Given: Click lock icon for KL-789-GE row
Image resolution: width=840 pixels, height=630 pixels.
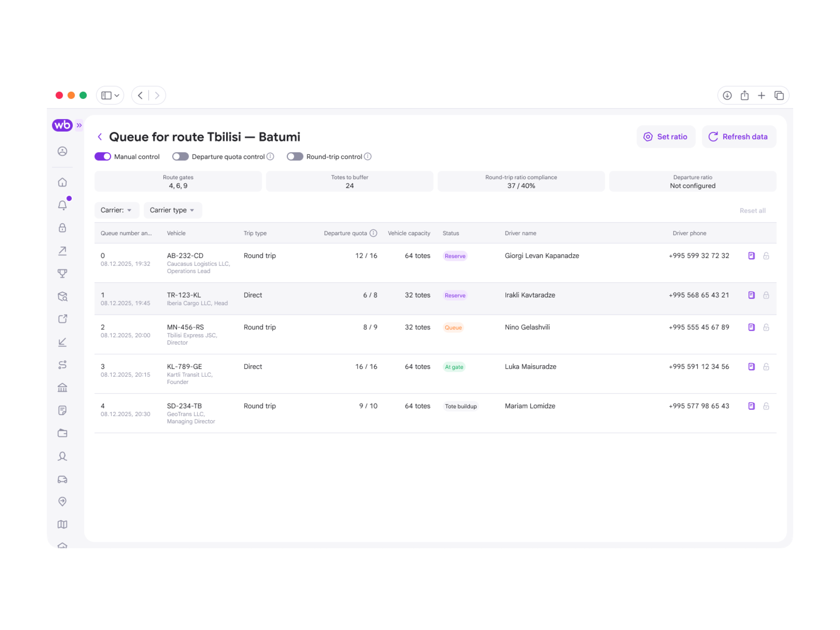Looking at the screenshot, I should coord(766,367).
